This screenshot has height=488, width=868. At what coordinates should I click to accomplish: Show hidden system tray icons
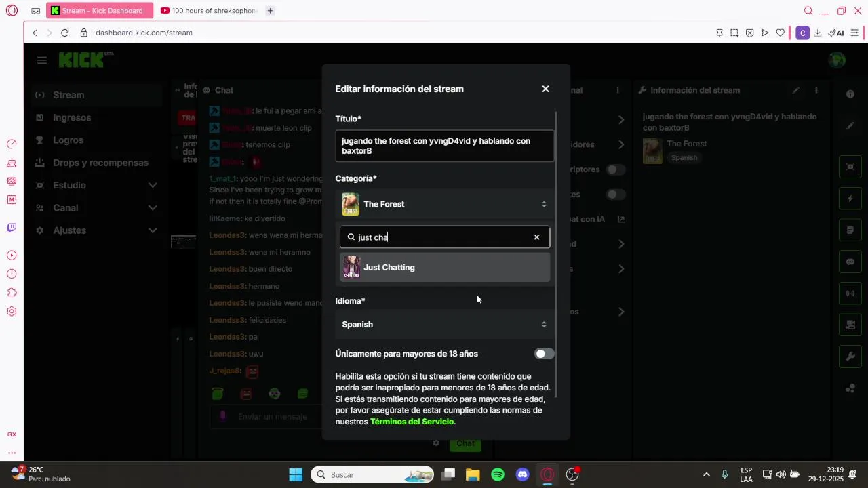707,474
